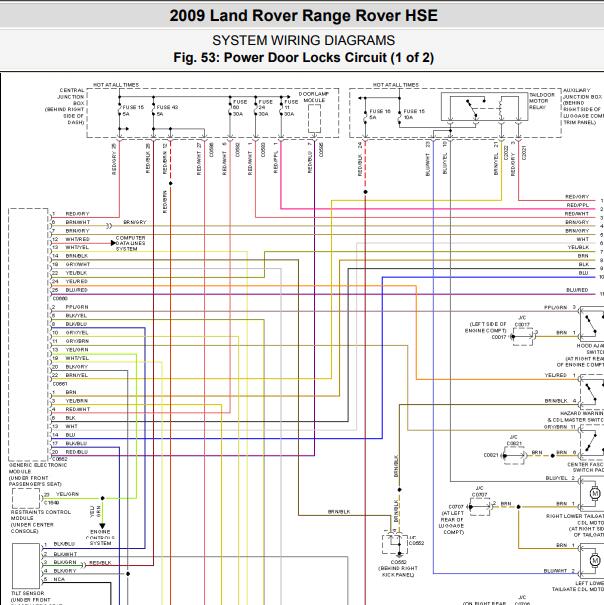The width and height of the screenshot is (604, 605).
Task: Click the 'CENTER FASCIA SWITCH PACK' label
Action: [x=585, y=467]
